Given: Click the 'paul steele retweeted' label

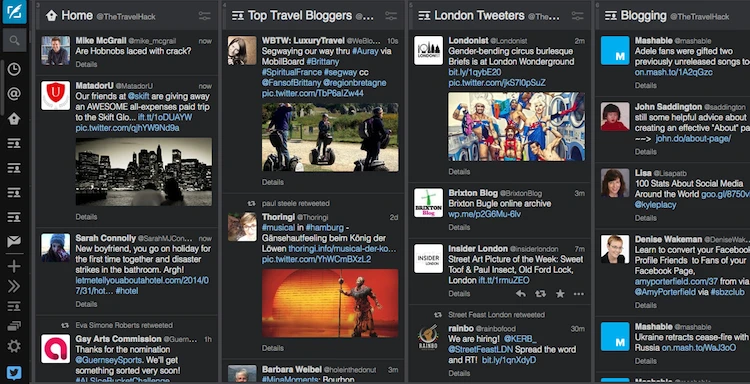Looking at the screenshot, I should pyautogui.click(x=296, y=203).
